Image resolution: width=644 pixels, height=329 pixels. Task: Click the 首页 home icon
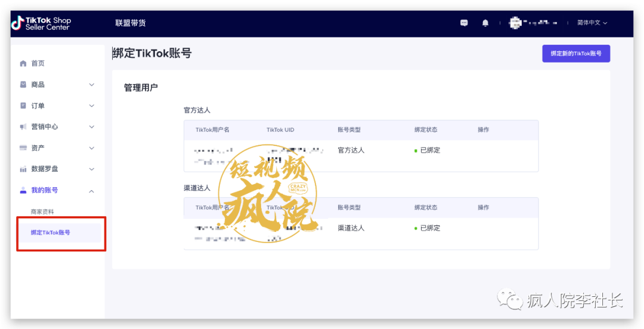point(23,64)
